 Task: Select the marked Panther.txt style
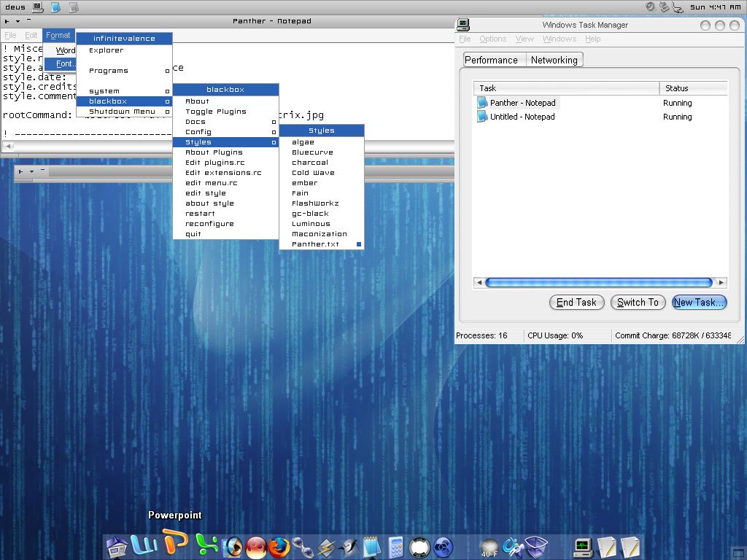(x=322, y=244)
